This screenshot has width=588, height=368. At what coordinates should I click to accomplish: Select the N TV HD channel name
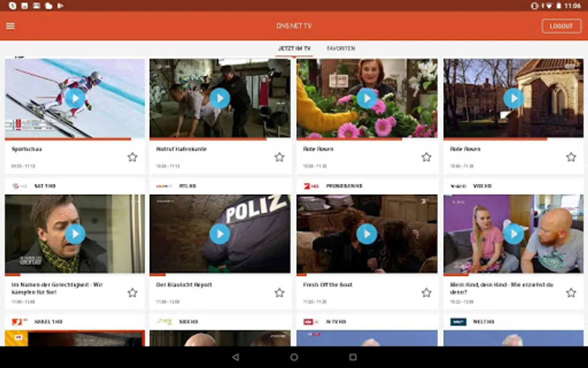336,322
